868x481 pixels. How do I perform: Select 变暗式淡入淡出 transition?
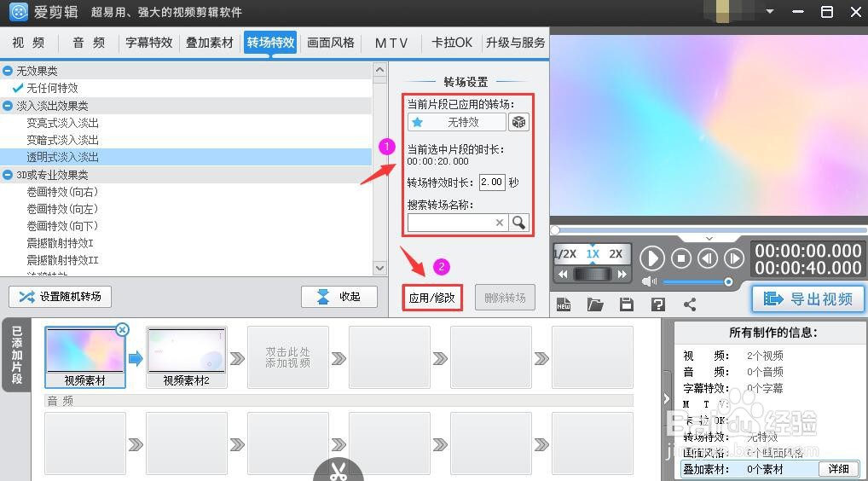click(x=62, y=140)
